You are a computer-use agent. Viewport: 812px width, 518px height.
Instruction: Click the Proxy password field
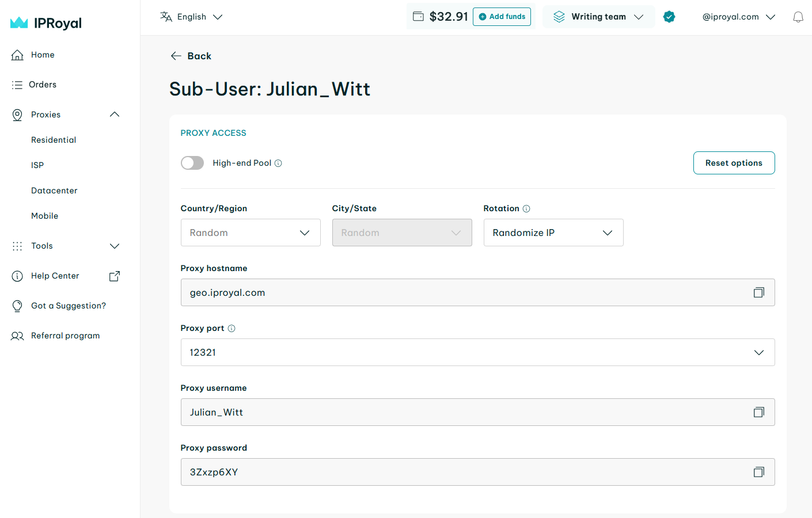coord(478,472)
